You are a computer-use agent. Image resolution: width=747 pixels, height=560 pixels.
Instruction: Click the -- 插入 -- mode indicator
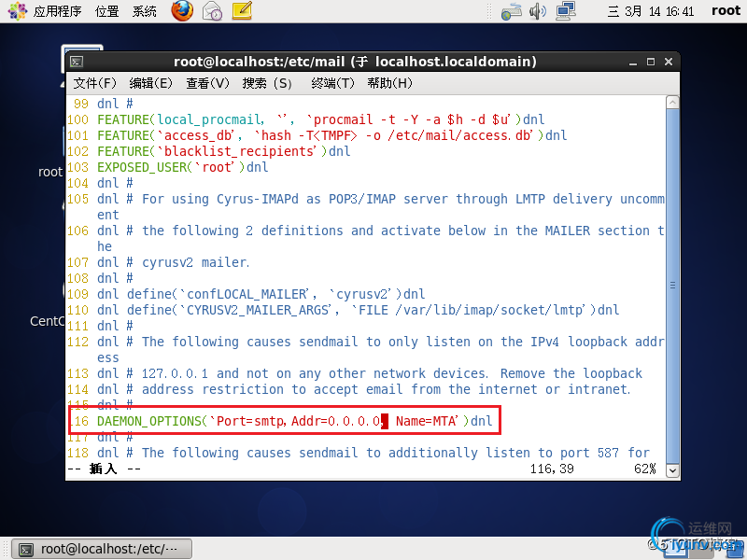(104, 469)
